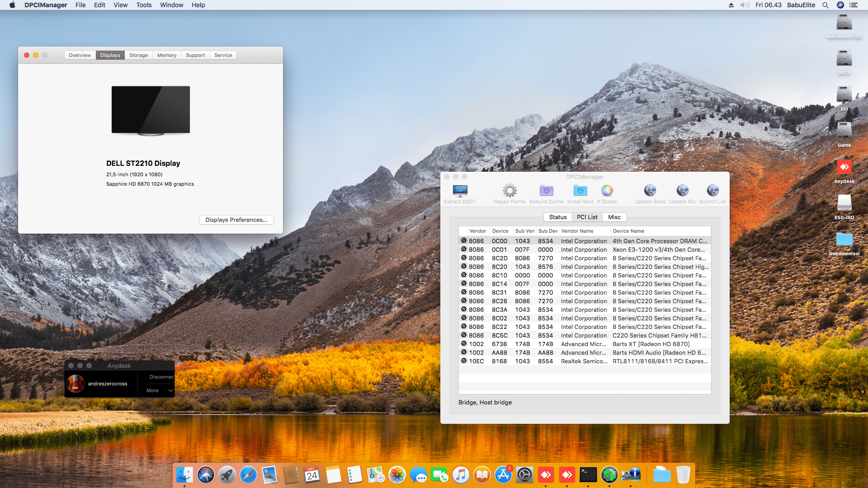Open the Window menu in the menu bar
Image resolution: width=868 pixels, height=488 pixels.
pyautogui.click(x=171, y=5)
